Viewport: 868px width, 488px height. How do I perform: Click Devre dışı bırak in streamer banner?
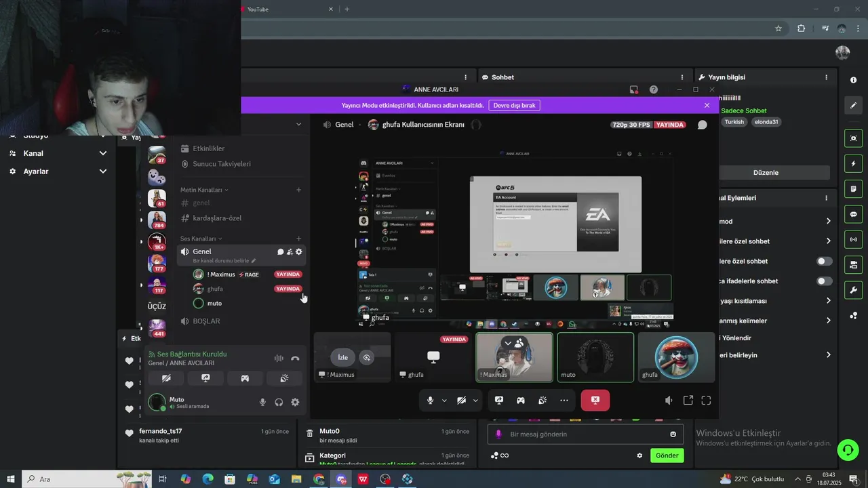coord(514,105)
